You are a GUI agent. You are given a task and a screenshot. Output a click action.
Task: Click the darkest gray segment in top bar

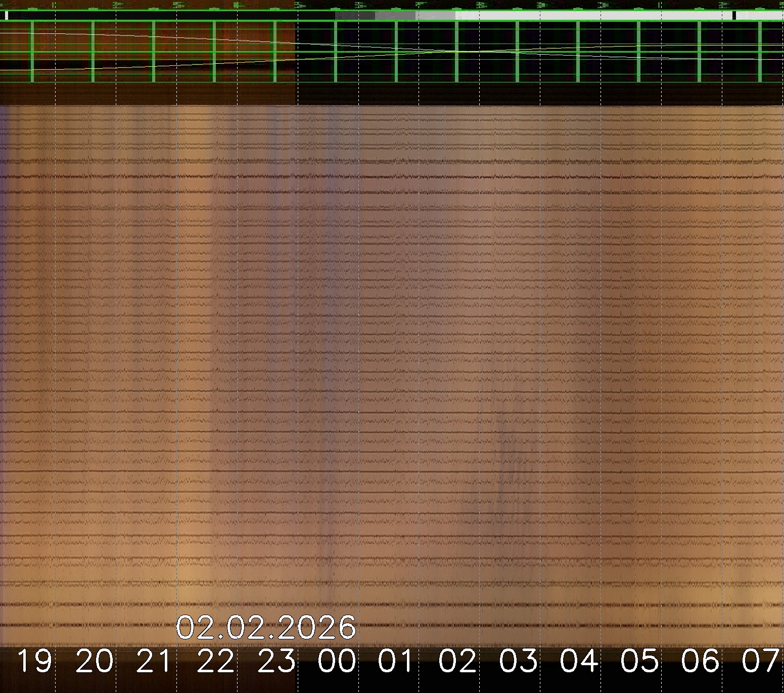tap(355, 16)
